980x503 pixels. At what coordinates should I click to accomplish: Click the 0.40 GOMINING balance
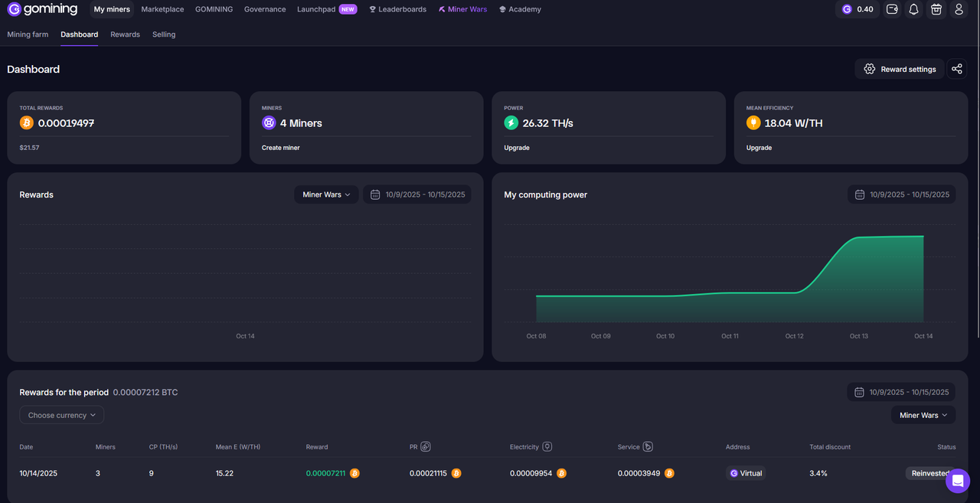857,9
